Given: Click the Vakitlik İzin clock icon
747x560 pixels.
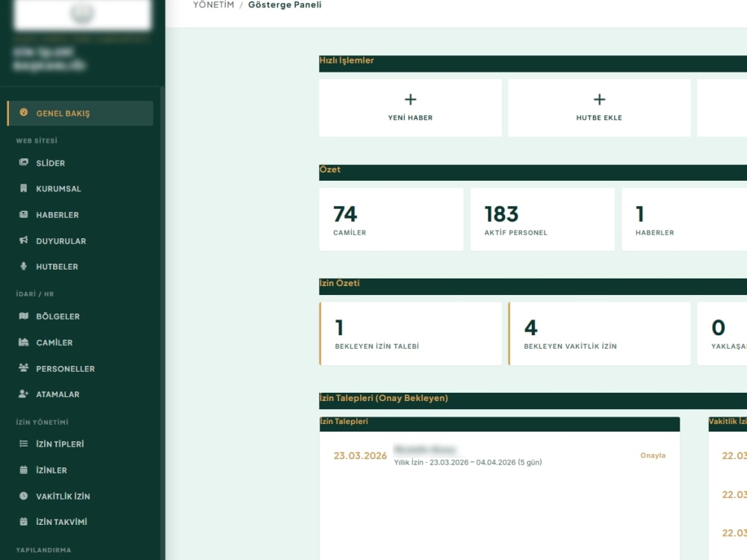Looking at the screenshot, I should coord(23,496).
